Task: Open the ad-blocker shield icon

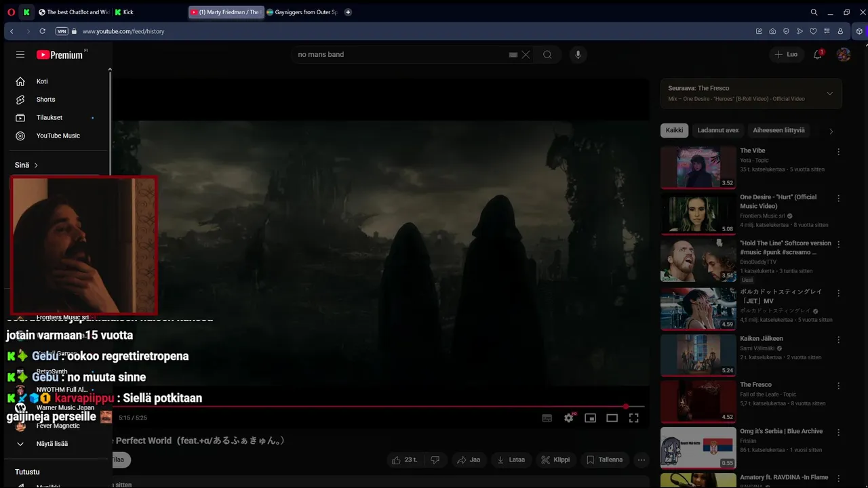Action: click(786, 31)
